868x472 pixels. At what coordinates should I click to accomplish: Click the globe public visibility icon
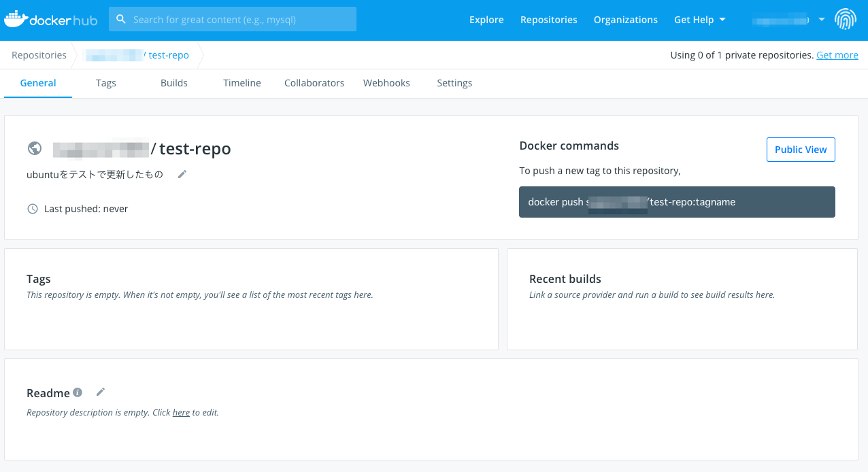[35, 148]
